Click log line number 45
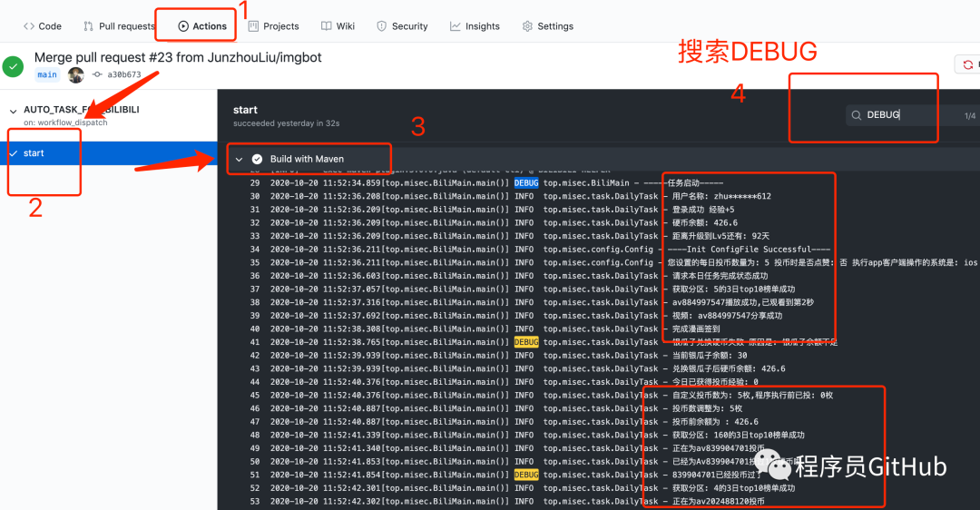This screenshot has width=980, height=510. click(254, 396)
